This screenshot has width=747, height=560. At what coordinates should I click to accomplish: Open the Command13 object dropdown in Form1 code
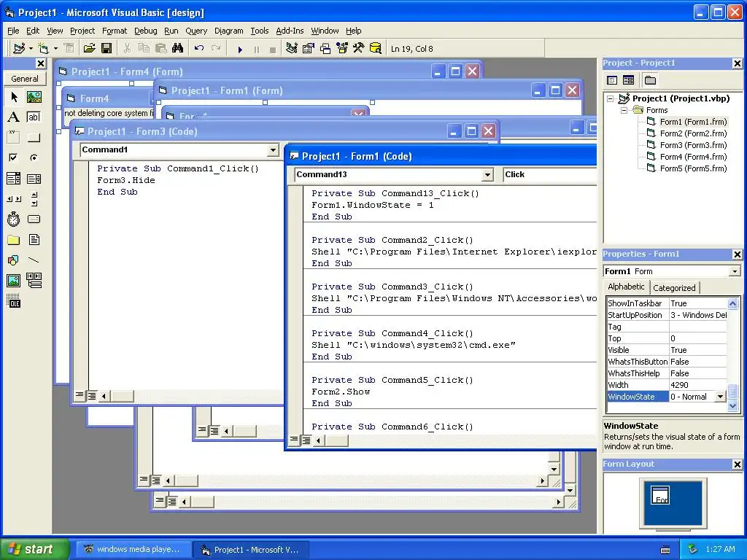pyautogui.click(x=487, y=175)
